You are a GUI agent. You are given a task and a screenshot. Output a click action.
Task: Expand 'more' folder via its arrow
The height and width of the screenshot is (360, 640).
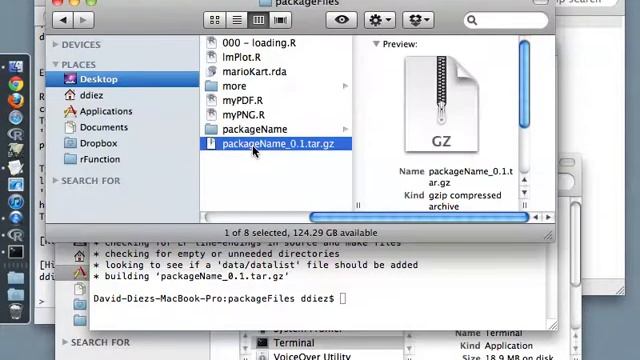click(345, 86)
